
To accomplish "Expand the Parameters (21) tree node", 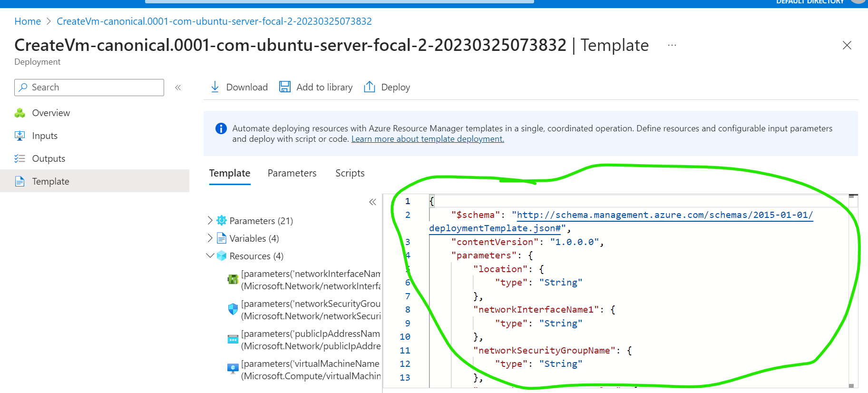I will click(210, 220).
